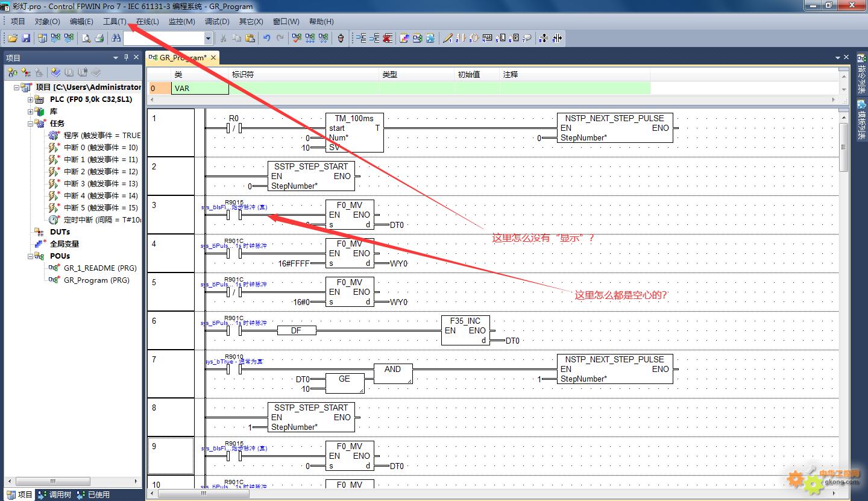Screen dimensions: 868x501
Task: Click the 标识符 column header
Action: pos(242,74)
